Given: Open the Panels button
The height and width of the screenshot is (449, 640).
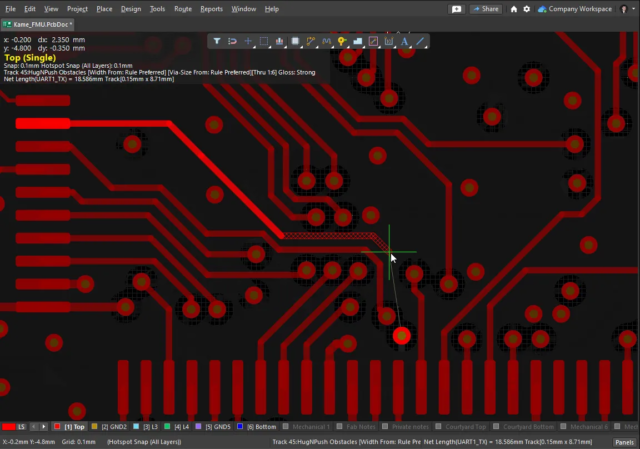Looking at the screenshot, I should (x=624, y=442).
